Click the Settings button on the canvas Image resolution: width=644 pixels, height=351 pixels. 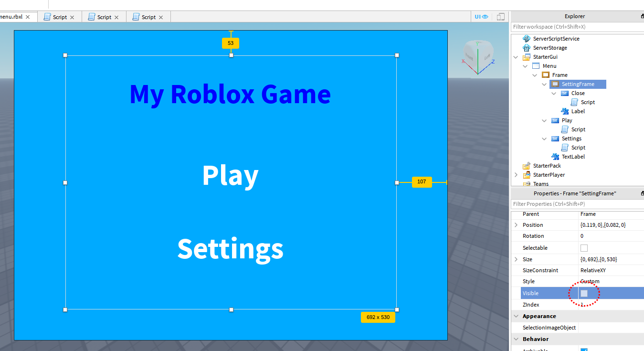230,249
